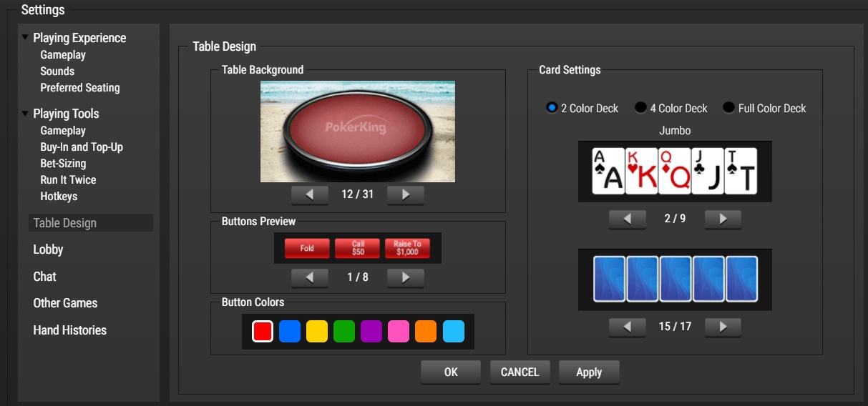Go back to previous card back design
Screen dimensions: 868x406
tap(627, 327)
